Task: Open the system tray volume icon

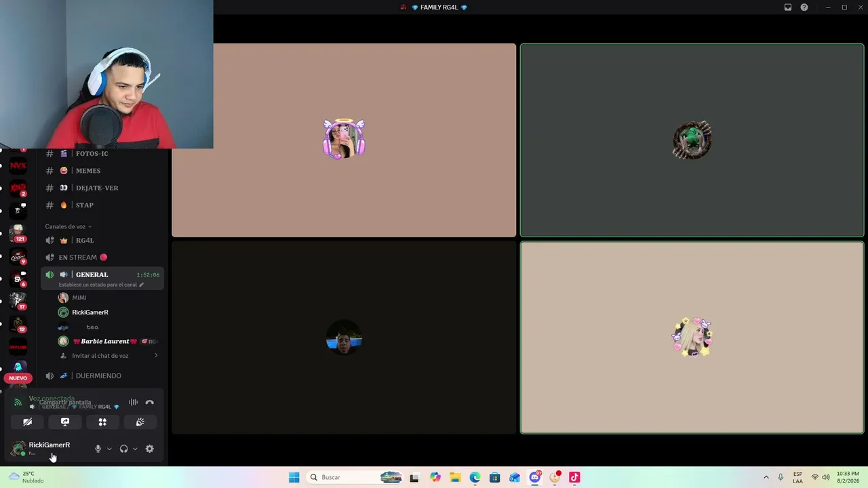Action: pos(826,477)
